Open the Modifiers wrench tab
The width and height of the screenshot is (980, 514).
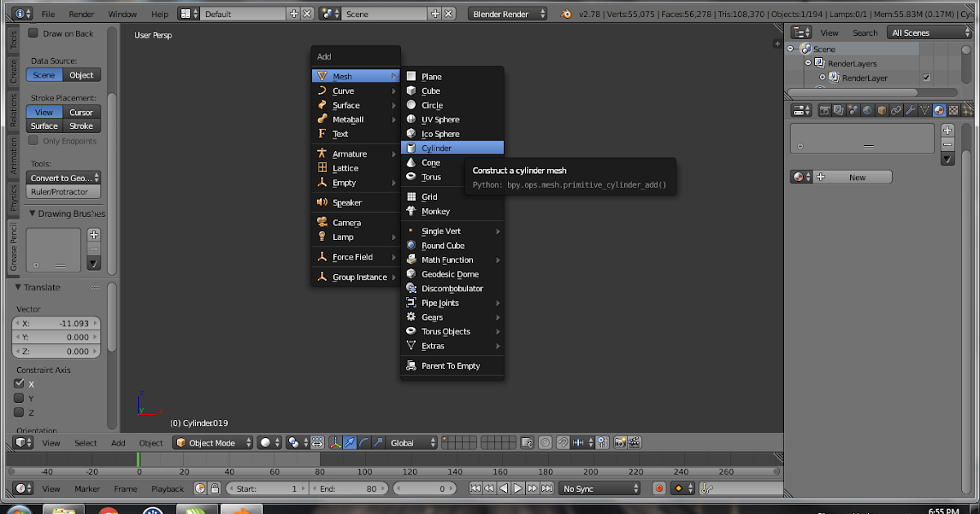pos(911,110)
